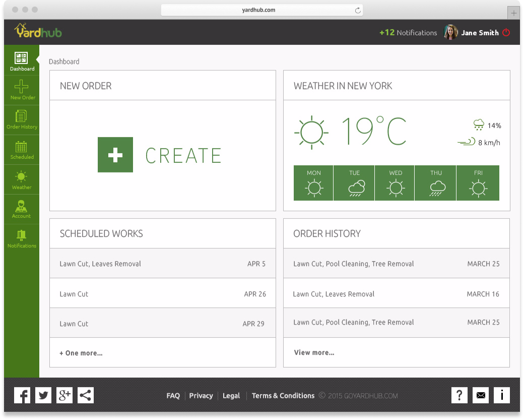Click the yardhub.com address bar
Viewport: 524px width, 420px height.
point(261,10)
